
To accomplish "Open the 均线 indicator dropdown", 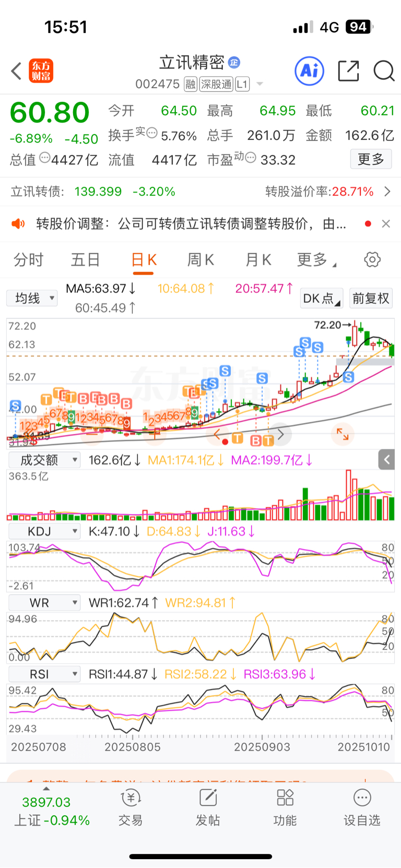I will [x=32, y=298].
